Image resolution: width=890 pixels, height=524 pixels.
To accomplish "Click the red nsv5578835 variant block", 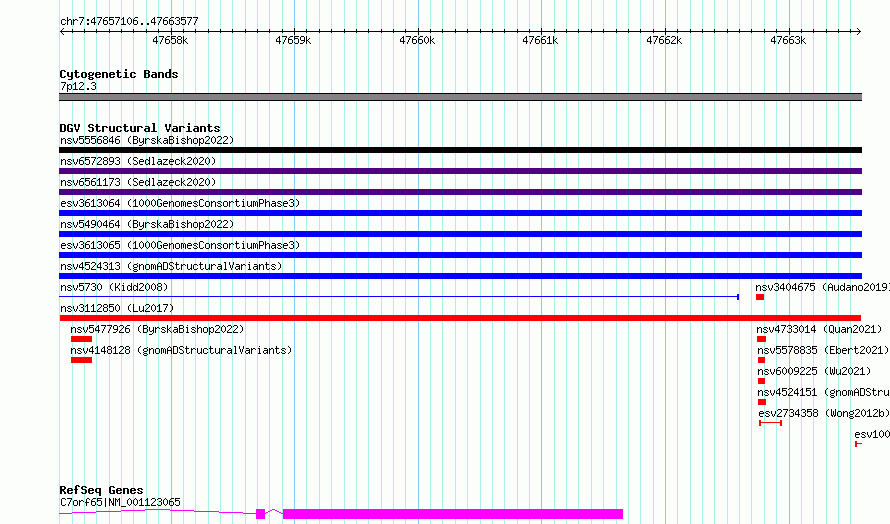I will [x=761, y=360].
